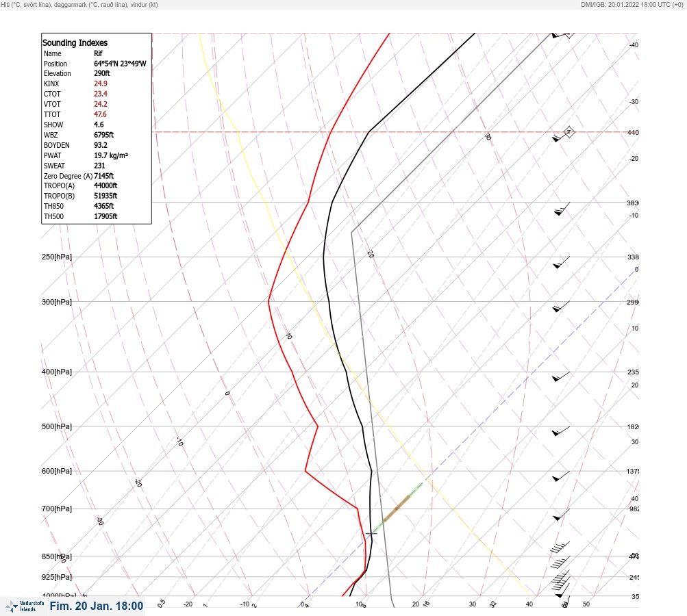The width and height of the screenshot is (687, 616).
Task: Click the Veðurstofa Íslands logo
Action: [25, 606]
